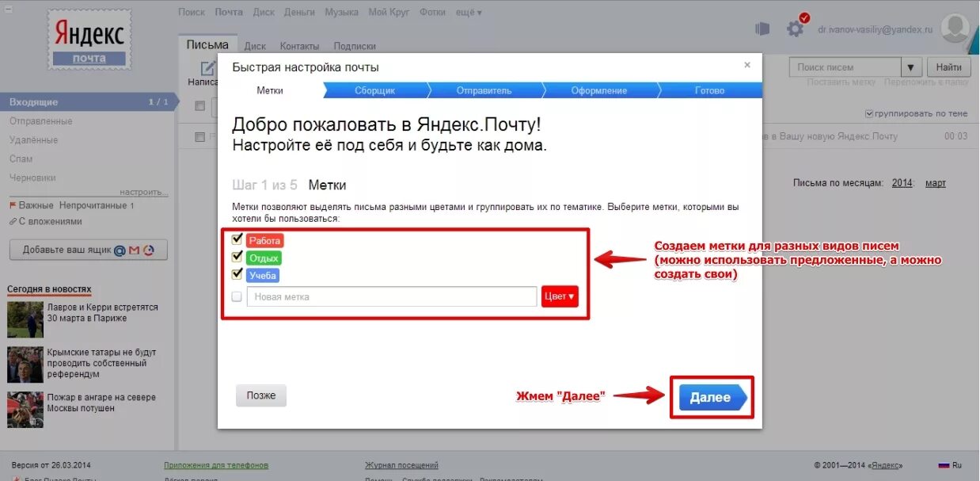Switch to the Контакты tab
This screenshot has width=980, height=481.
(x=300, y=46)
